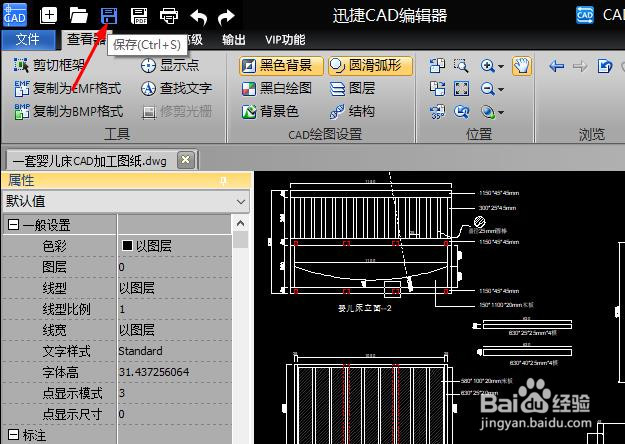Open the 结构 structure panel
Viewport: 625px width, 444px height.
352,112
